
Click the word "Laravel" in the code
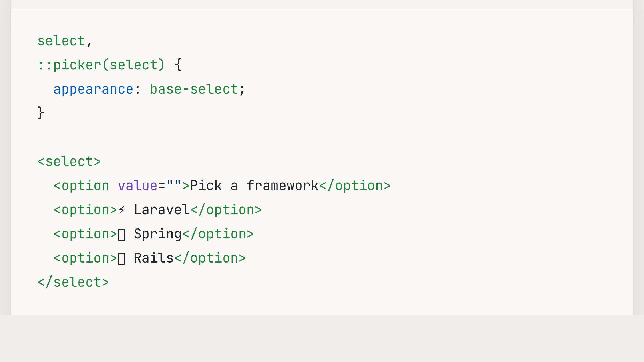162,210
